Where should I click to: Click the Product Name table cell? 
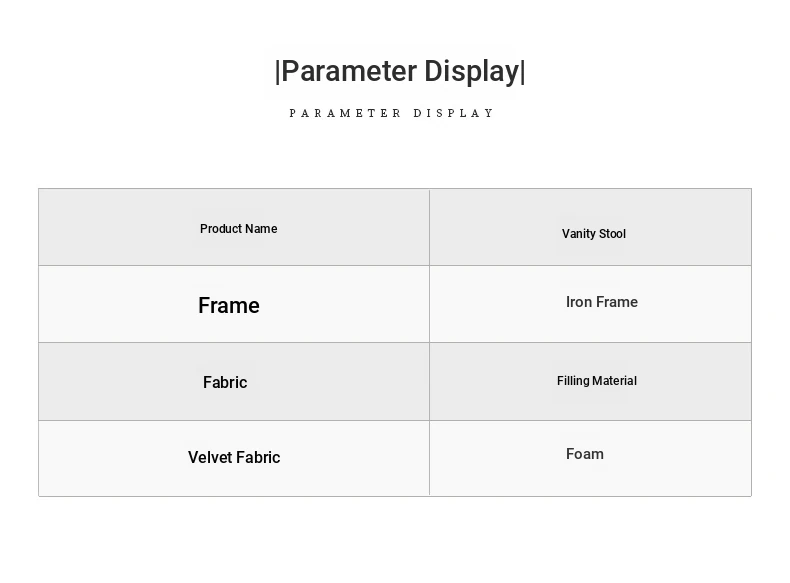(238, 229)
